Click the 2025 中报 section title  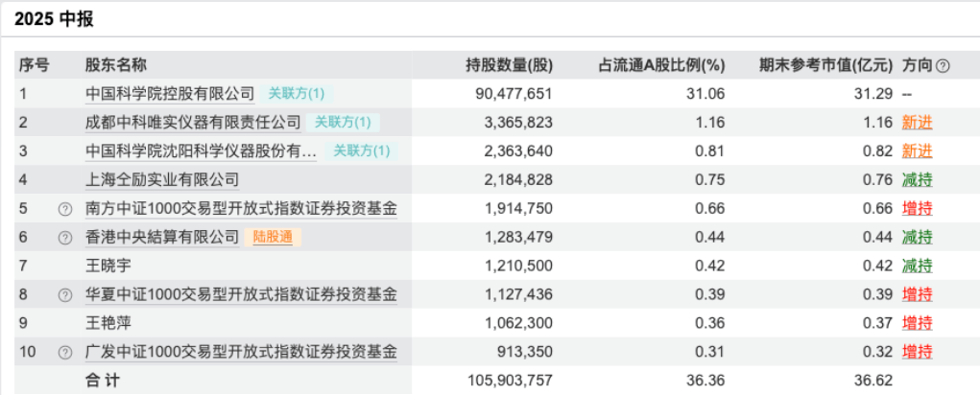tap(55, 19)
